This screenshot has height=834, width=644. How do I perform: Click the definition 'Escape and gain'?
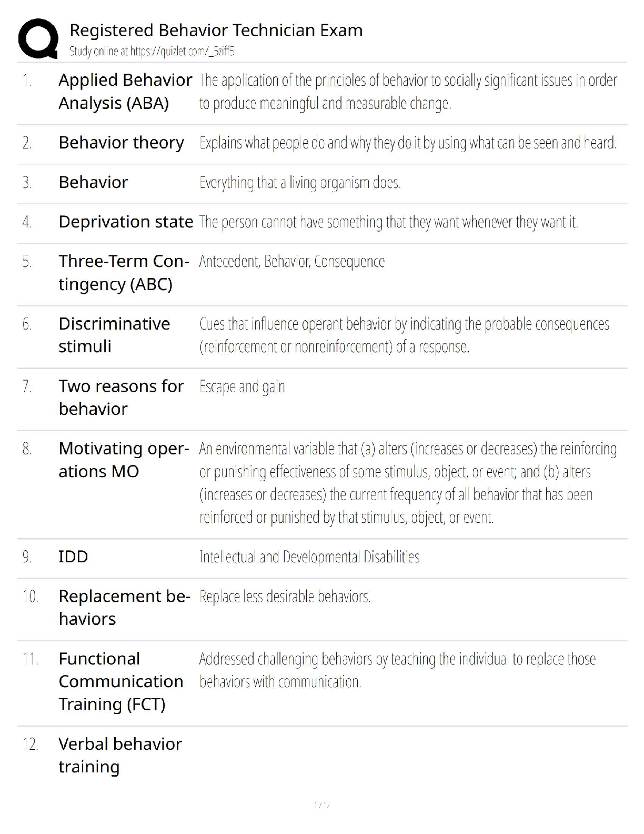pyautogui.click(x=242, y=386)
